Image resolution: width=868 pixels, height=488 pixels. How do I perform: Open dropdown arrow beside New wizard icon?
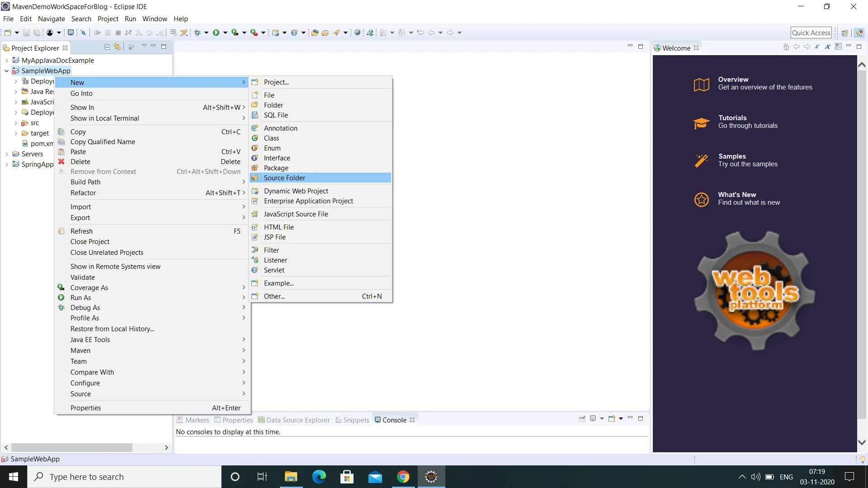tap(17, 33)
